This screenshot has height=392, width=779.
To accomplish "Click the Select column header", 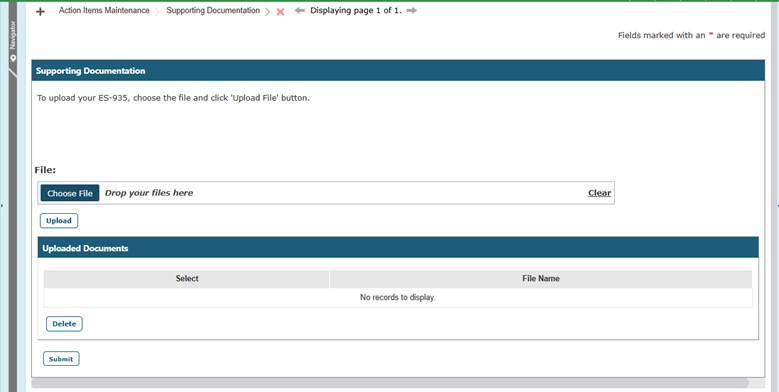I will pos(187,279).
